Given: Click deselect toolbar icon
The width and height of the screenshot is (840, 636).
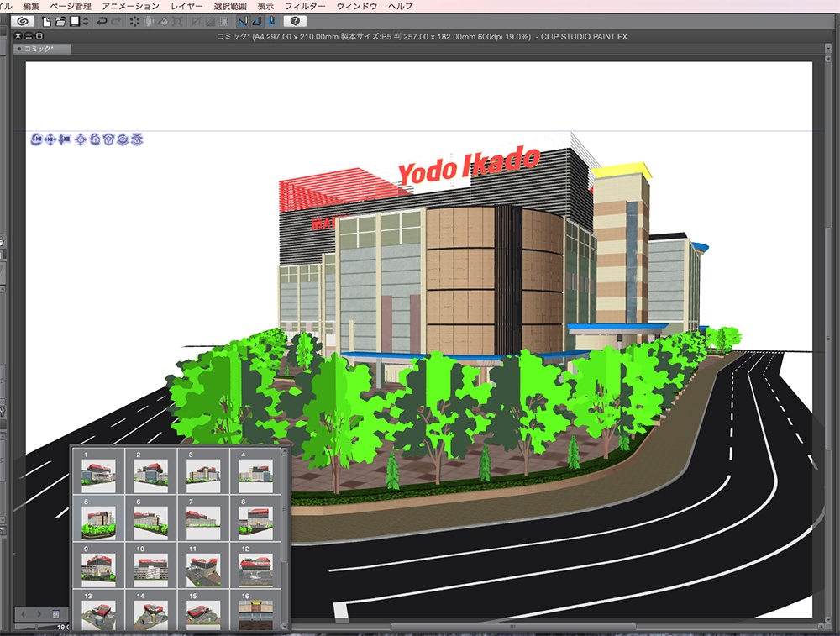Looking at the screenshot, I should 196,22.
